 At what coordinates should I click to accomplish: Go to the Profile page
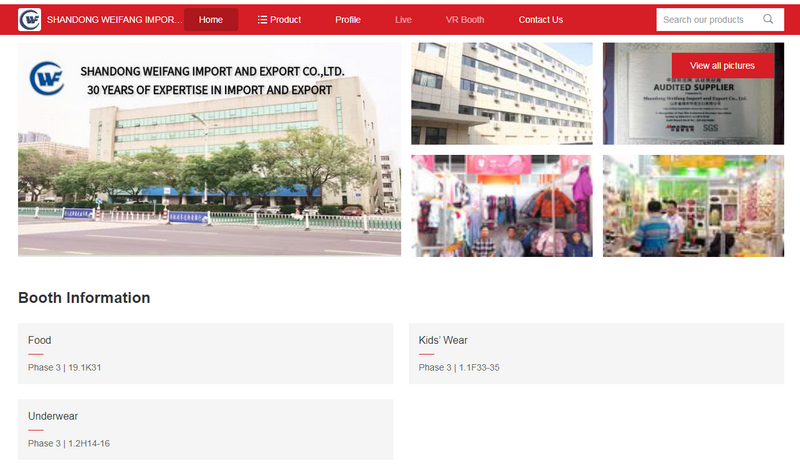point(348,19)
